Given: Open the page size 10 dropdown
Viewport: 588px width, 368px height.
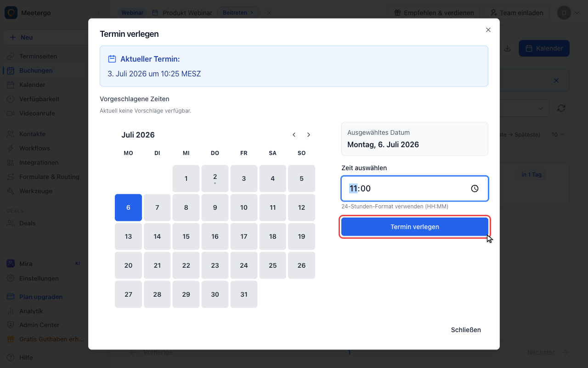Looking at the screenshot, I should pos(558,135).
